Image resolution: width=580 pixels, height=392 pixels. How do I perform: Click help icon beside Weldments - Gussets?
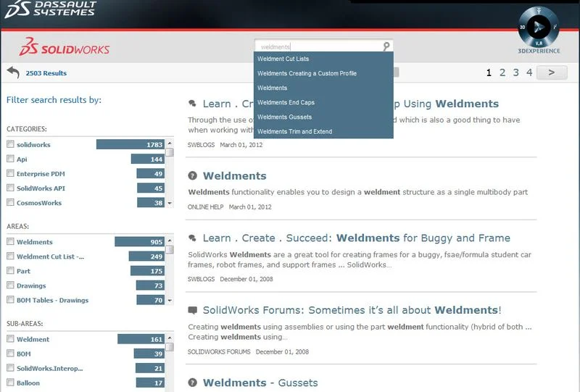click(x=192, y=383)
